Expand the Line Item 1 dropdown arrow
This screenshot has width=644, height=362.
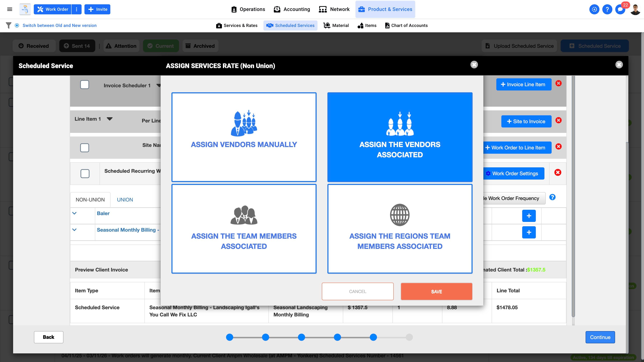click(x=109, y=119)
